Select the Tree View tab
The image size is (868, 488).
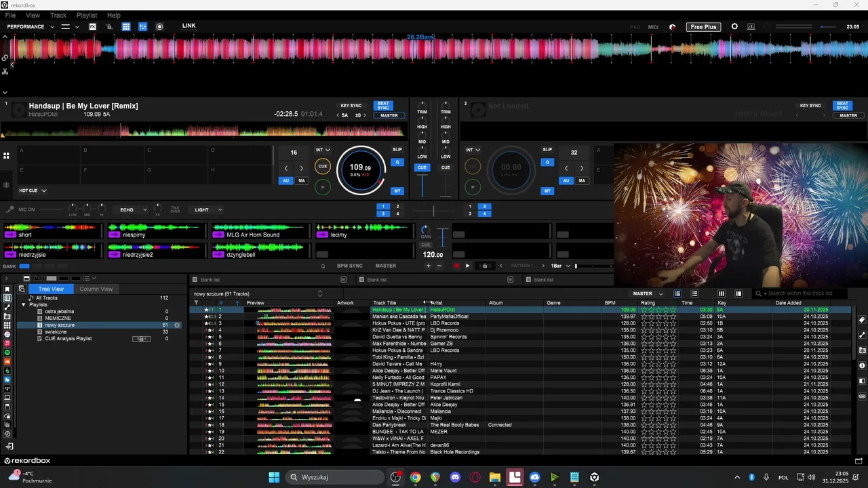click(x=51, y=289)
